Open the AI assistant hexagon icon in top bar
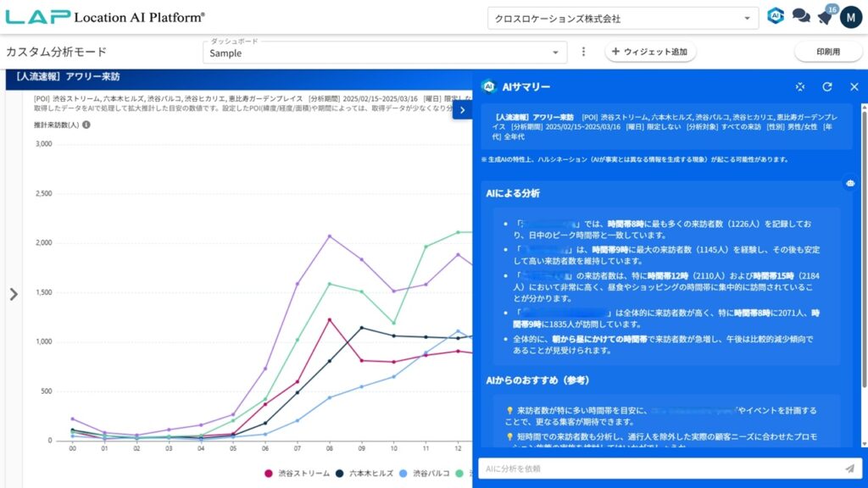Screen dimensions: 868x488 [775, 17]
